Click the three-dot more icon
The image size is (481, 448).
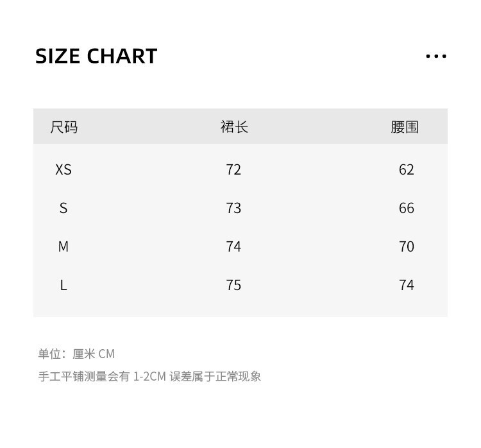point(436,56)
